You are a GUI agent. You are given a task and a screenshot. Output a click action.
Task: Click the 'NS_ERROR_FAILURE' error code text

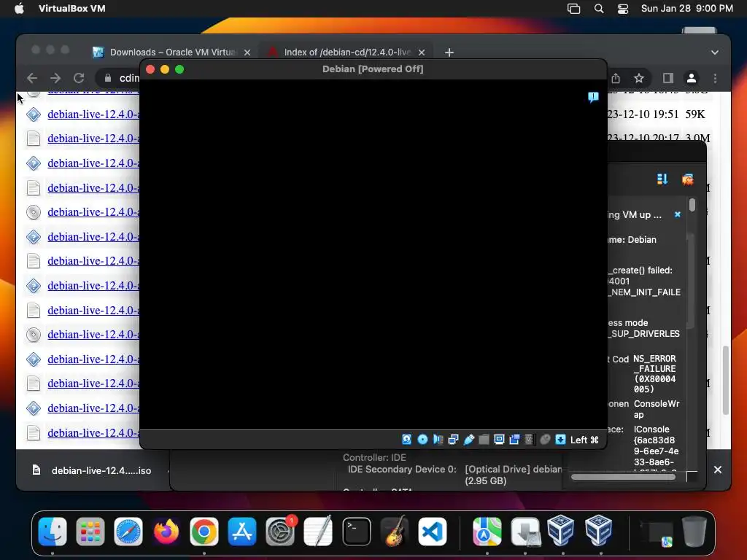coord(654,374)
